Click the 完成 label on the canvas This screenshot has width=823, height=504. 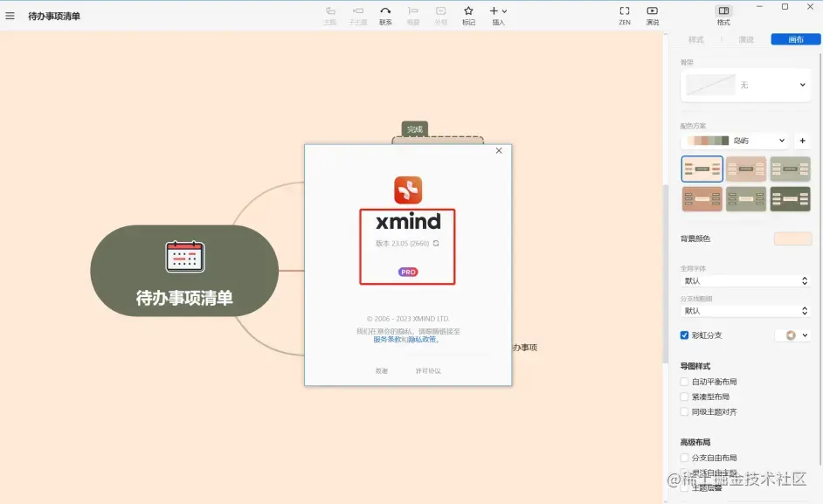415,129
